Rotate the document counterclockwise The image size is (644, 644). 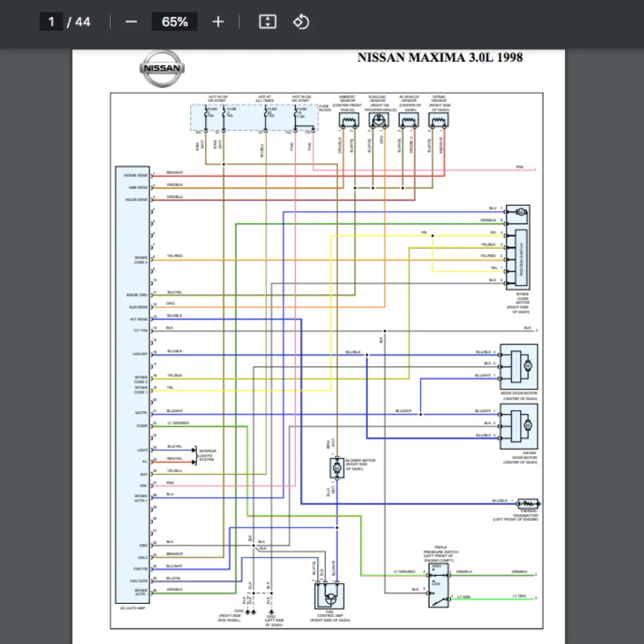coord(301,22)
